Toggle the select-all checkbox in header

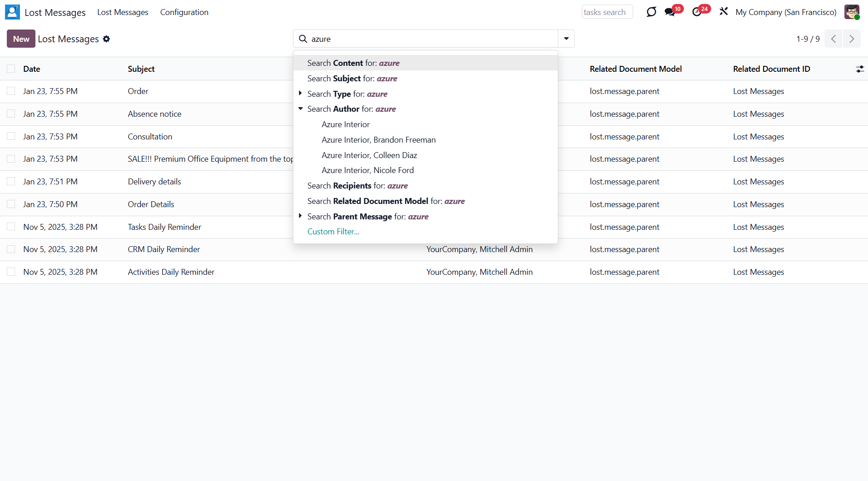[x=11, y=69]
